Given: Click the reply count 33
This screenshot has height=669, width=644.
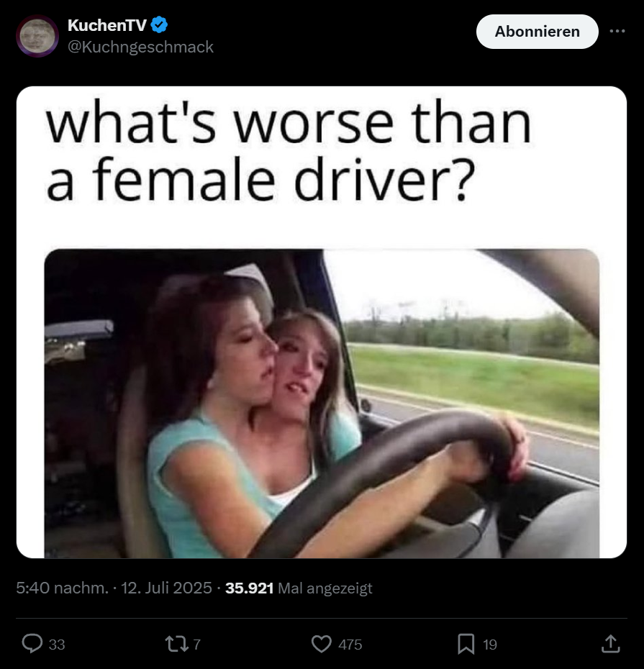Looking at the screenshot, I should coord(57,645).
